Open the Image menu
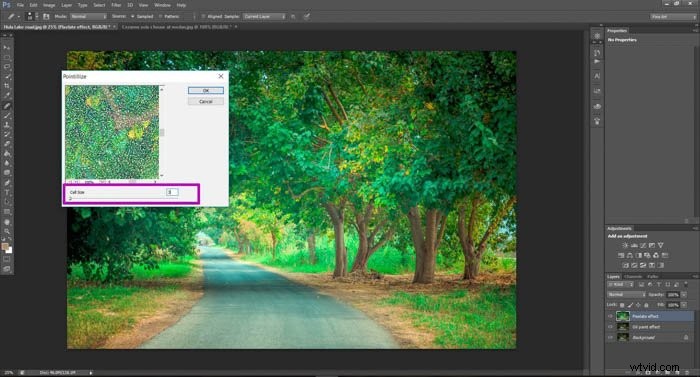This screenshot has width=700, height=377. 49,5
